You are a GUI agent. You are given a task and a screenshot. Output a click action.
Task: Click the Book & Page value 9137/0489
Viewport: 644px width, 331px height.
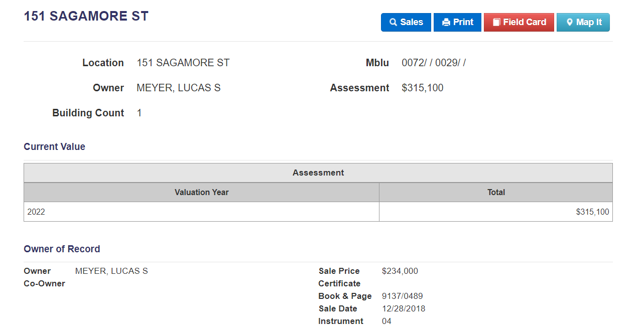point(402,296)
